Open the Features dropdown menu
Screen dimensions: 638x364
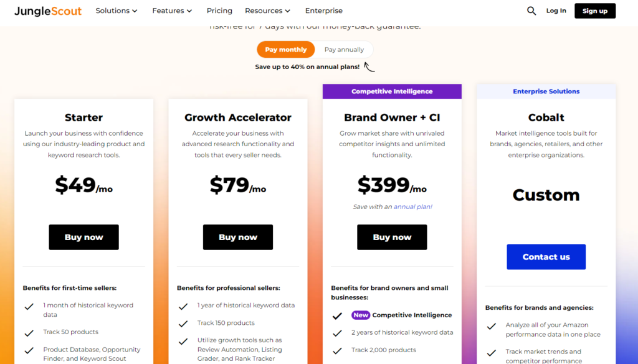[x=172, y=11]
